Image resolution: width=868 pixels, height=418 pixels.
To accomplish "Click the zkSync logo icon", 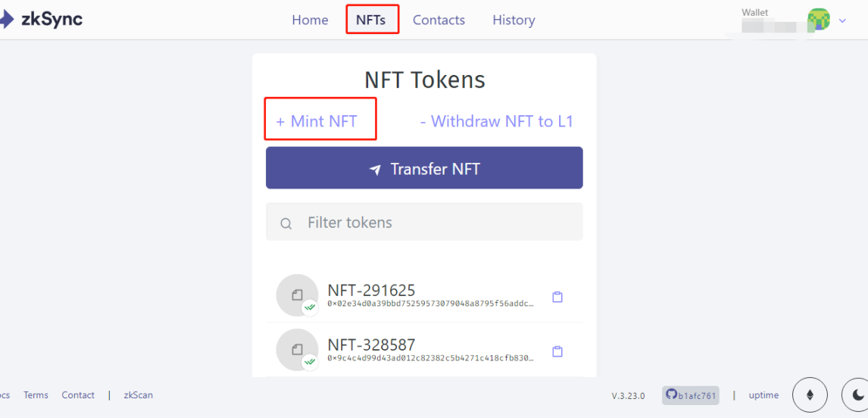I will coord(5,20).
